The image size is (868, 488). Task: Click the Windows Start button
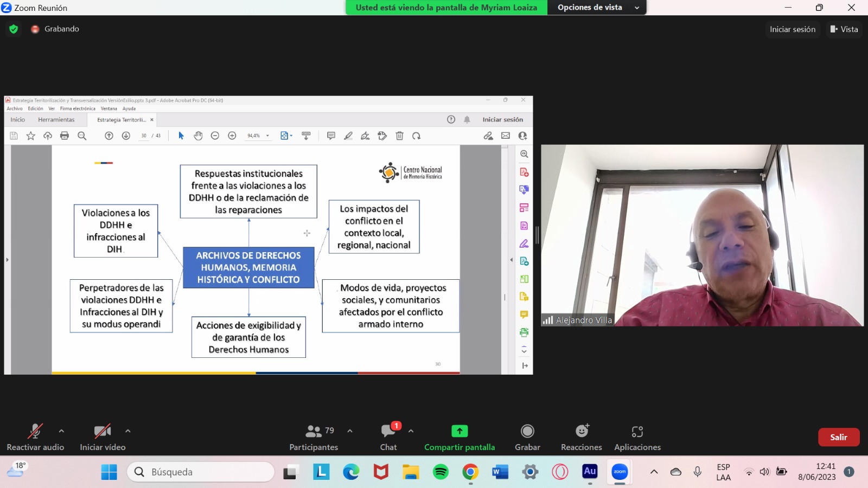click(x=109, y=472)
